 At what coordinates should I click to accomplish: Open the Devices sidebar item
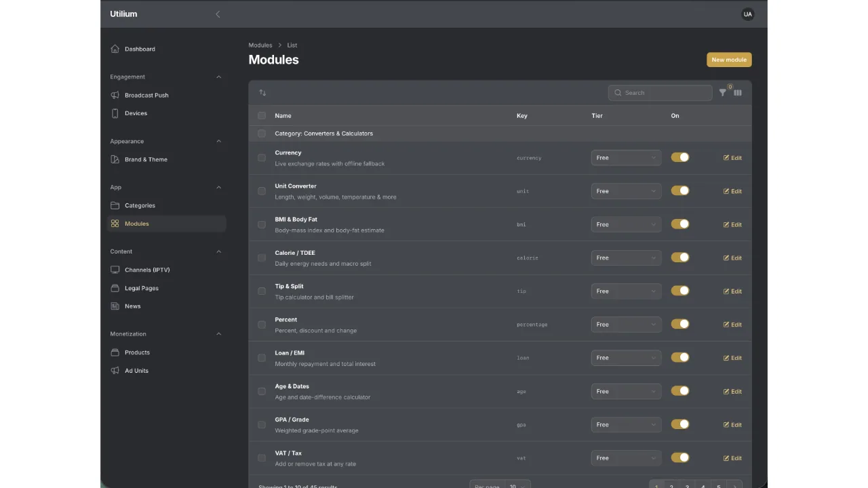coord(166,113)
